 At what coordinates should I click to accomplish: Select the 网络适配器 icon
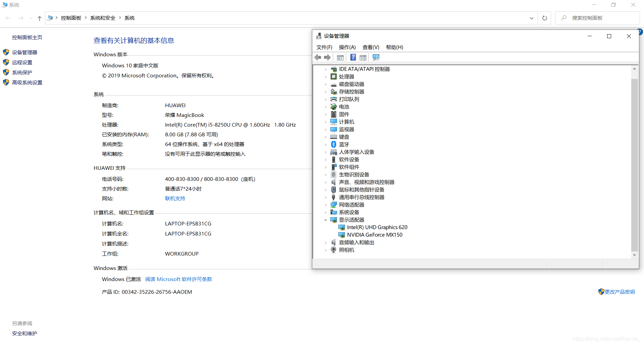(333, 205)
